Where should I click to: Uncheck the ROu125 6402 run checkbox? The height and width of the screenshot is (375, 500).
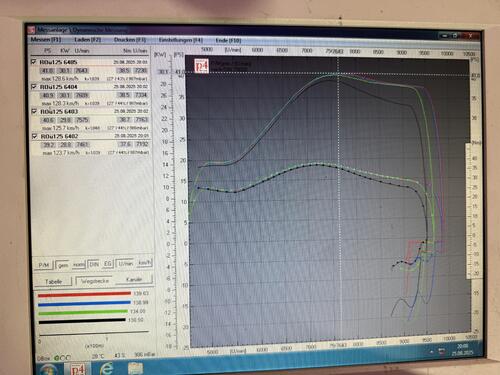(34, 136)
